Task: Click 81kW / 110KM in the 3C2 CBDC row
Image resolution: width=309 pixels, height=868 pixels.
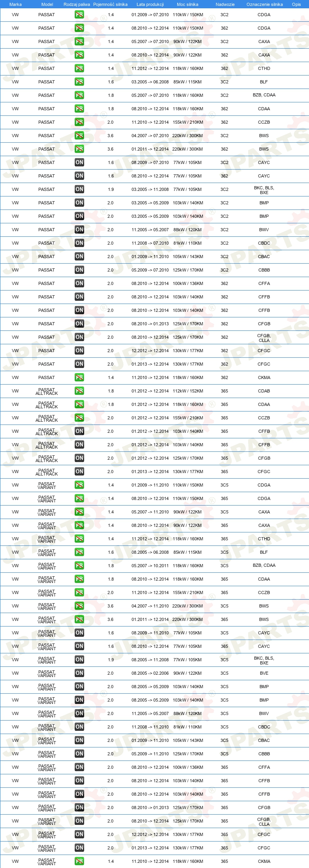Action: click(x=188, y=243)
